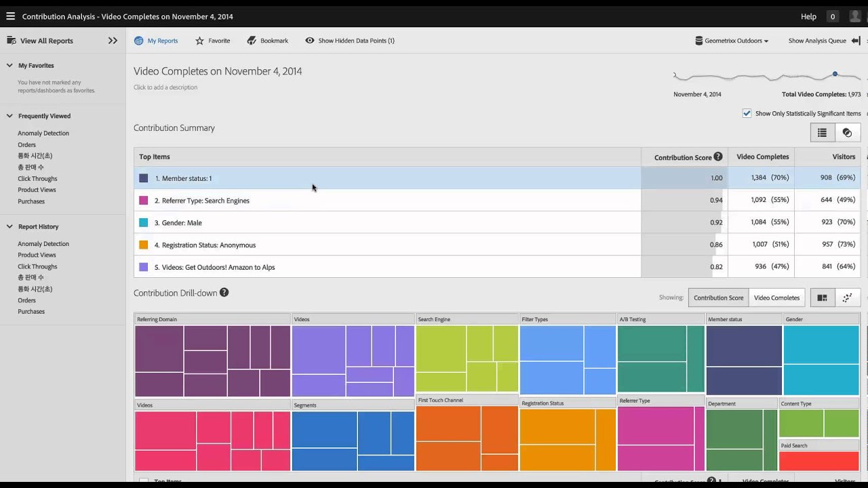868x488 pixels.
Task: Sort by Visitors column header
Action: pyautogui.click(x=844, y=157)
